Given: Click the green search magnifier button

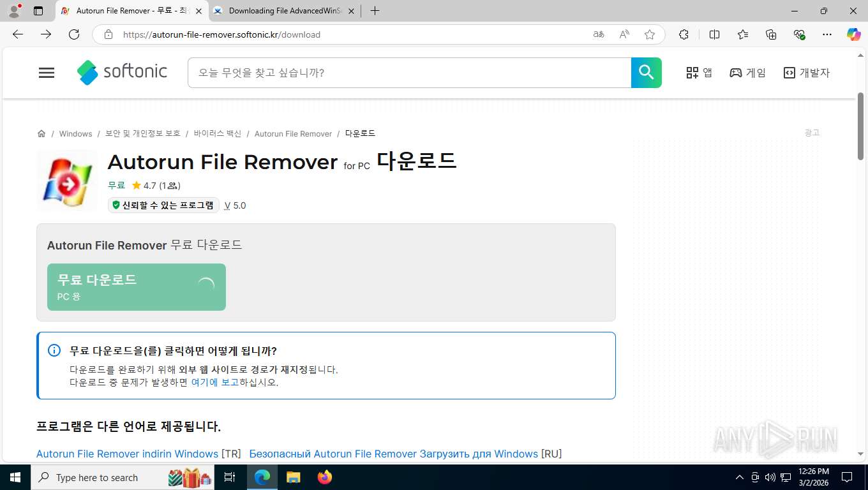Looking at the screenshot, I should click(x=646, y=73).
